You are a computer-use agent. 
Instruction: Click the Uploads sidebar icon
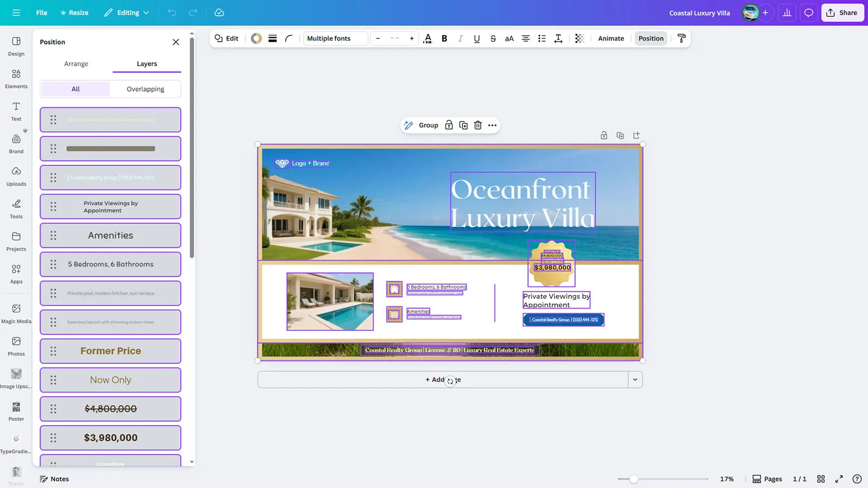(x=16, y=176)
